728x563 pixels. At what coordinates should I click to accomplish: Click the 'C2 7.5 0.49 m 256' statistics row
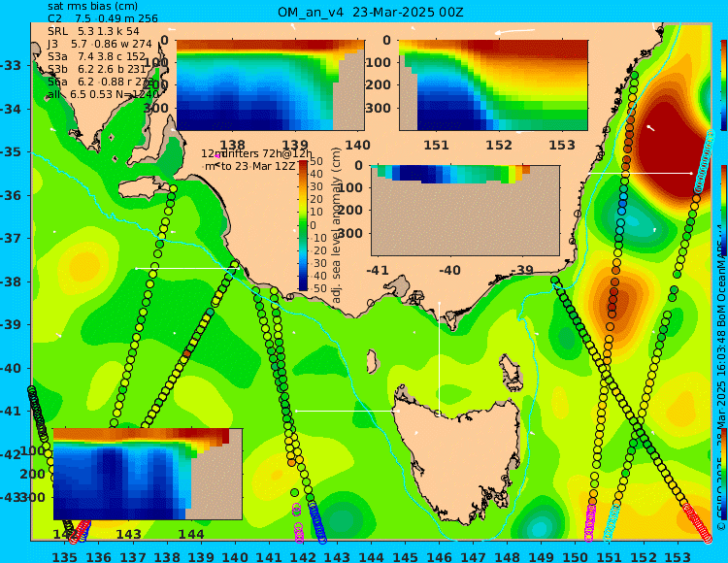pos(103,18)
